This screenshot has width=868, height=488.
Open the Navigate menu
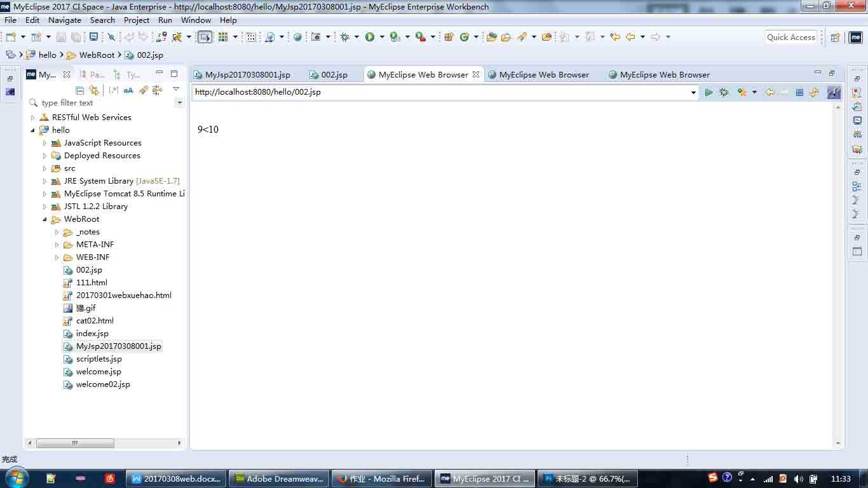coord(65,20)
